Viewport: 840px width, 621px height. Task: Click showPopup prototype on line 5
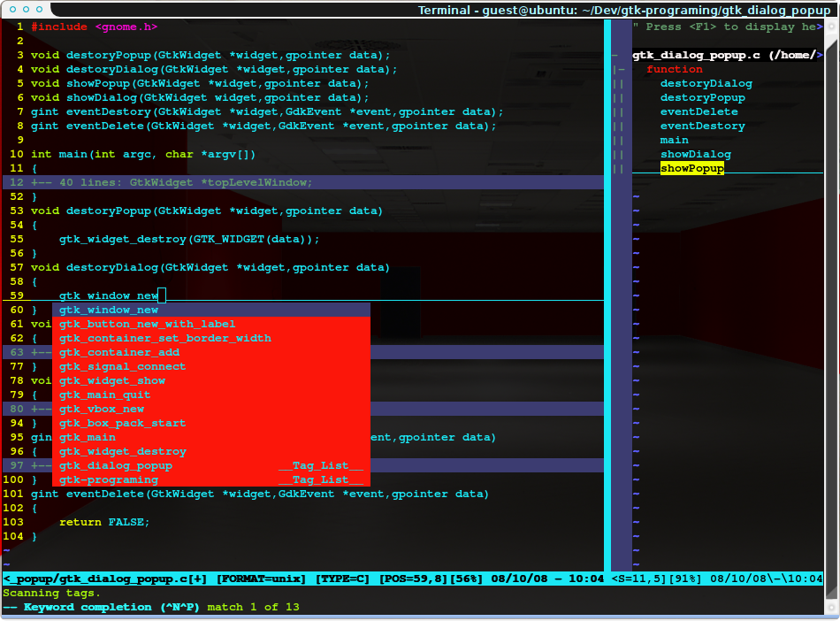(x=200, y=83)
